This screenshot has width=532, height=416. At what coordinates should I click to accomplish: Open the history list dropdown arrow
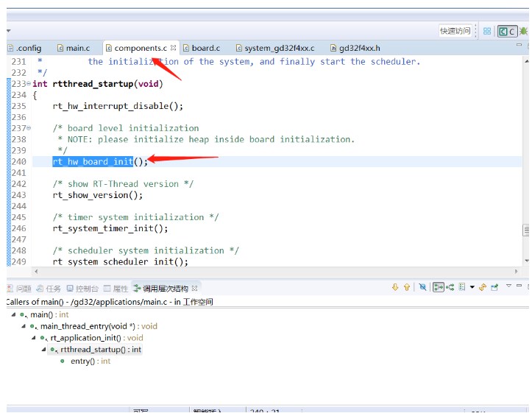coord(472,288)
